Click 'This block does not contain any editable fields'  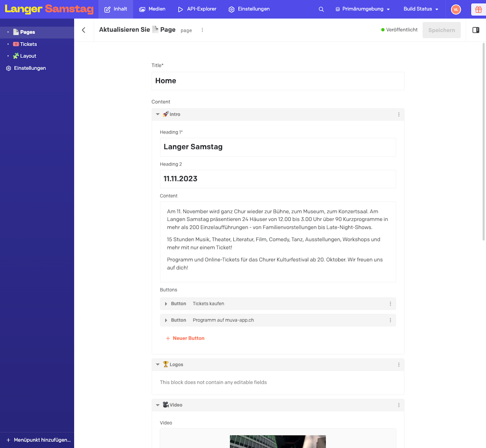tap(213, 382)
